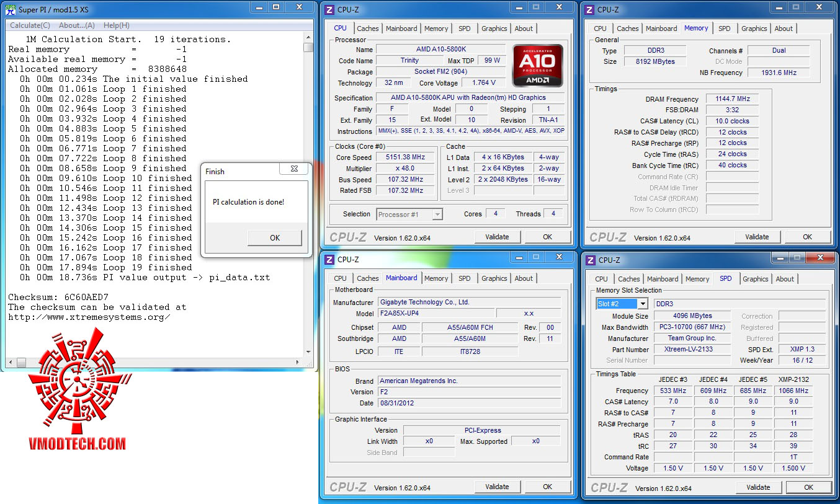This screenshot has width=840, height=504.
Task: Click the Super PI title bar icon
Action: pyautogui.click(x=10, y=9)
